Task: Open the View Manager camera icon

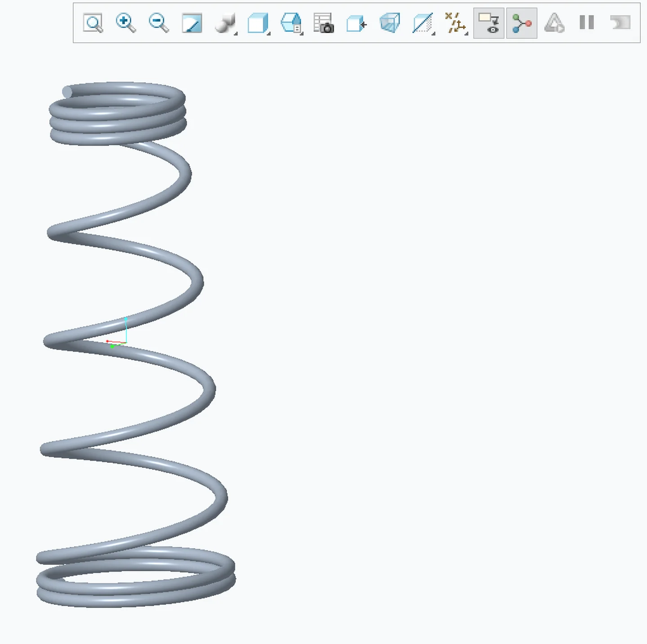Action: pos(324,23)
